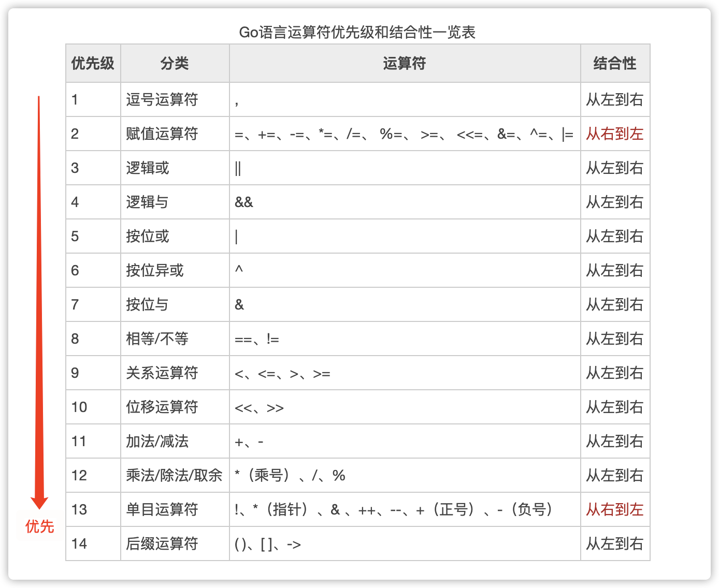The height and width of the screenshot is (588, 719).
Task: Click the '位移运算符' category cell
Action: (x=175, y=407)
